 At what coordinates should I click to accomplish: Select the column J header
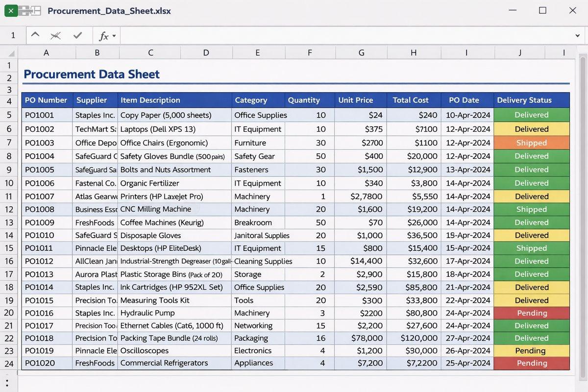[x=520, y=53]
